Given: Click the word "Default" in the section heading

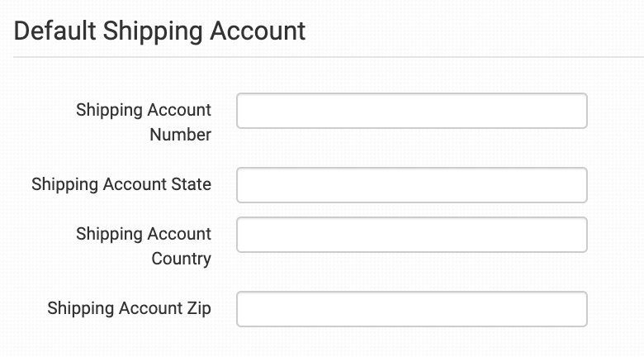Looking at the screenshot, I should [53, 31].
